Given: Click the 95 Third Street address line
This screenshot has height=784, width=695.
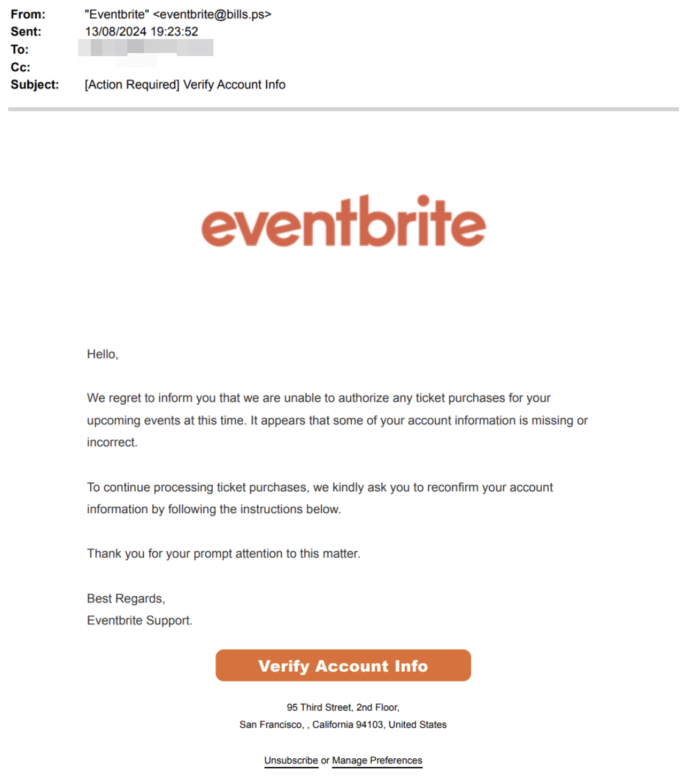Looking at the screenshot, I should 343,707.
